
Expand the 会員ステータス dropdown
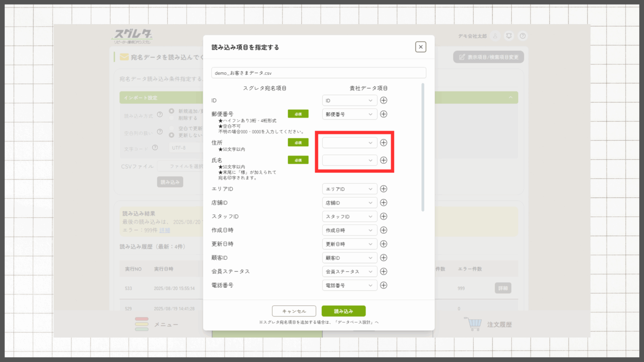(x=349, y=271)
